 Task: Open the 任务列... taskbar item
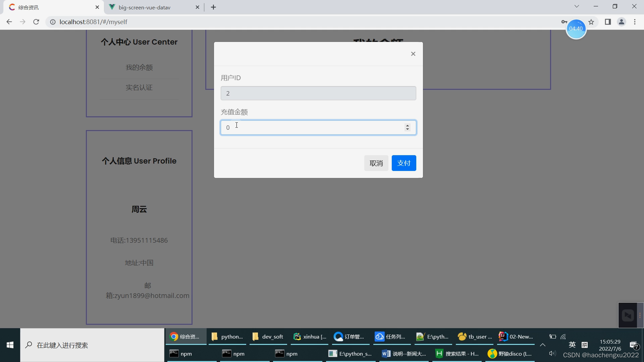coord(392,337)
